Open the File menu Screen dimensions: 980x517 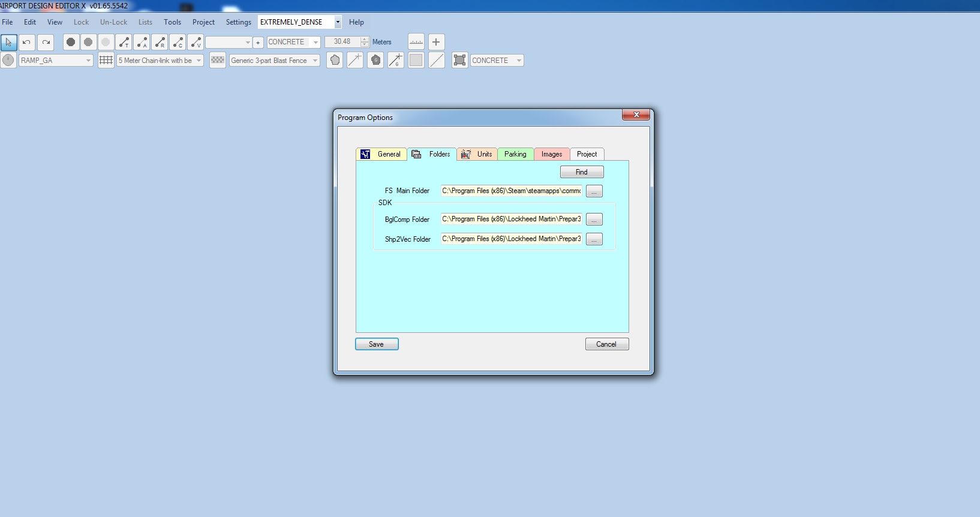7,22
